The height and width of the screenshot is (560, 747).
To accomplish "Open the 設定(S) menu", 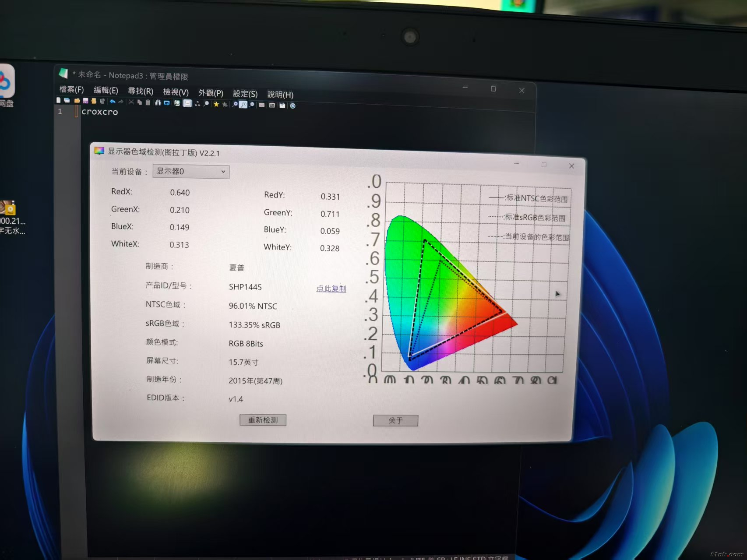I will pos(245,94).
